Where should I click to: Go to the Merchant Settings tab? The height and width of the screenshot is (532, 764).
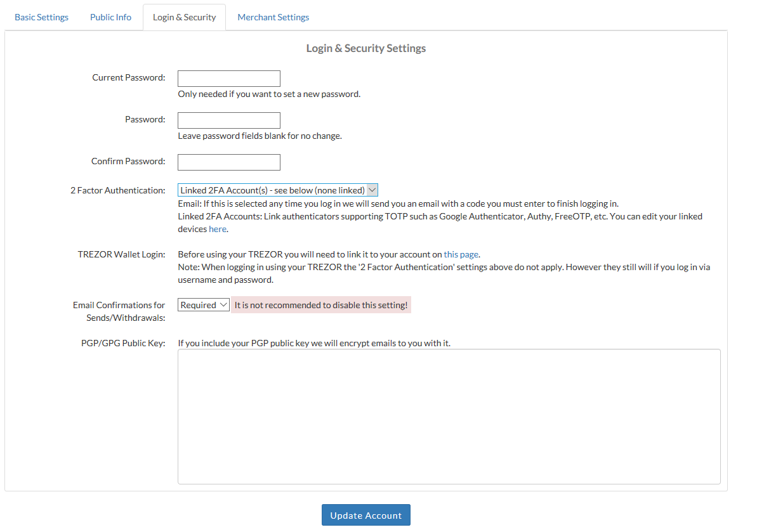pyautogui.click(x=273, y=17)
